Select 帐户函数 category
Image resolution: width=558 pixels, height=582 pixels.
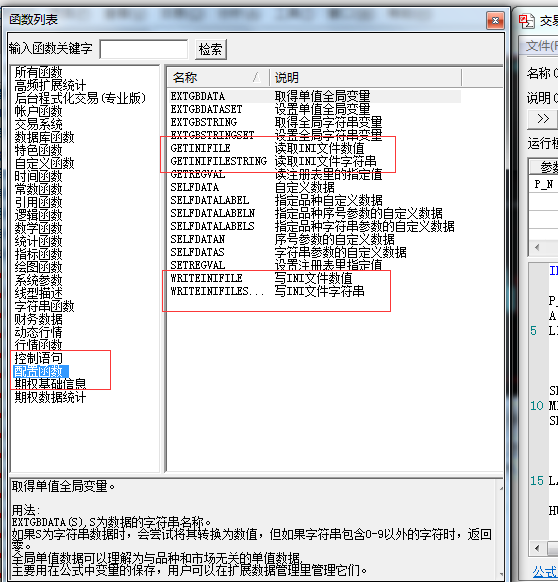(x=38, y=111)
